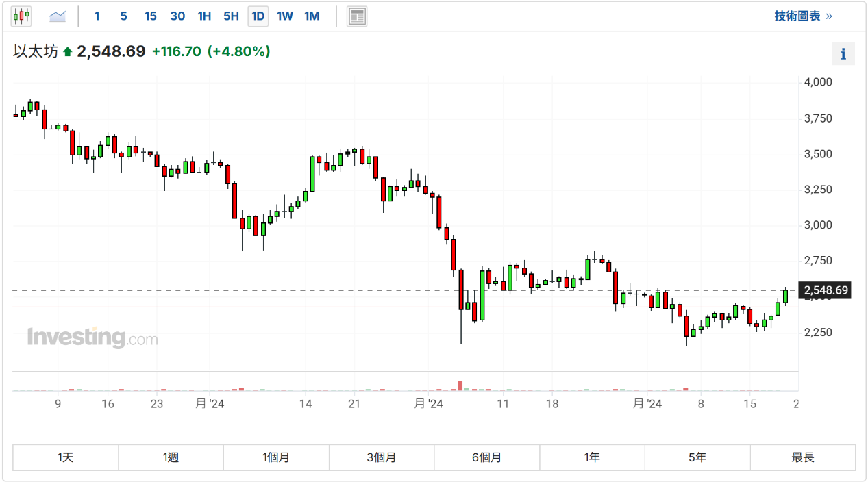Show the 6個月 time range

coord(487,457)
